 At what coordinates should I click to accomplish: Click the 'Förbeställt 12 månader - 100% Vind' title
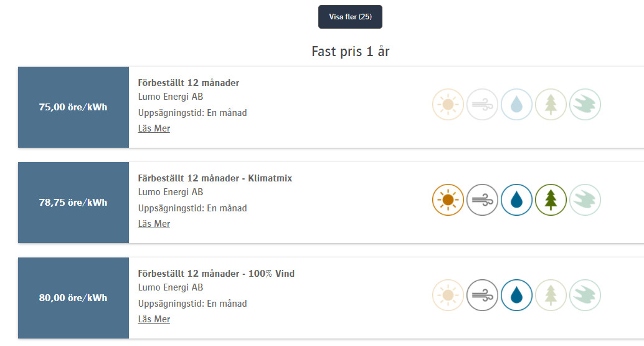(216, 274)
